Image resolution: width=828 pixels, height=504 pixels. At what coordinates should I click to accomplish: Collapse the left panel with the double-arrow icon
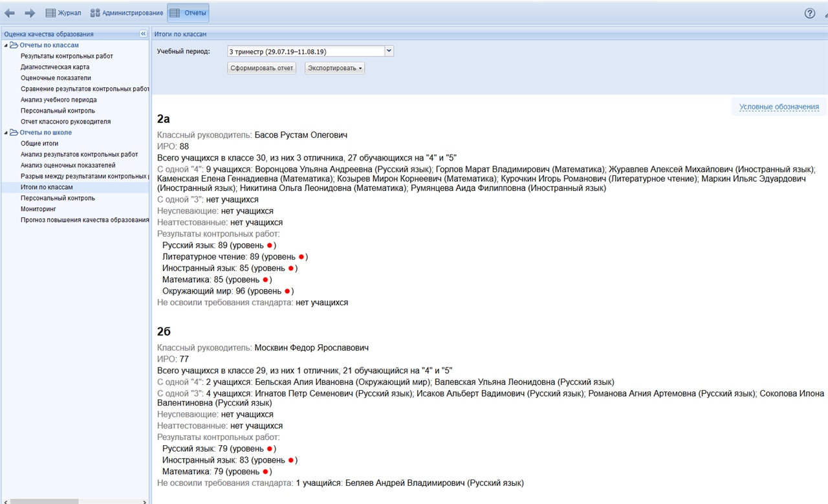(x=143, y=34)
